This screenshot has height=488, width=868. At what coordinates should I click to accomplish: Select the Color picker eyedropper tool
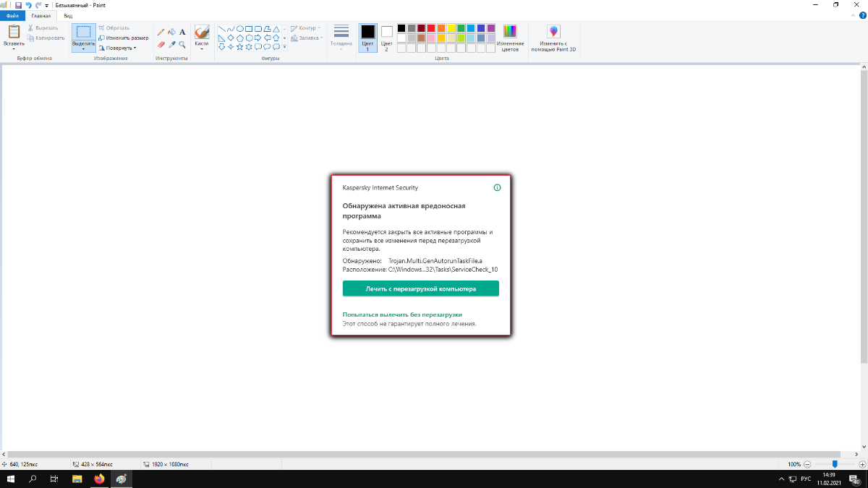click(x=171, y=45)
